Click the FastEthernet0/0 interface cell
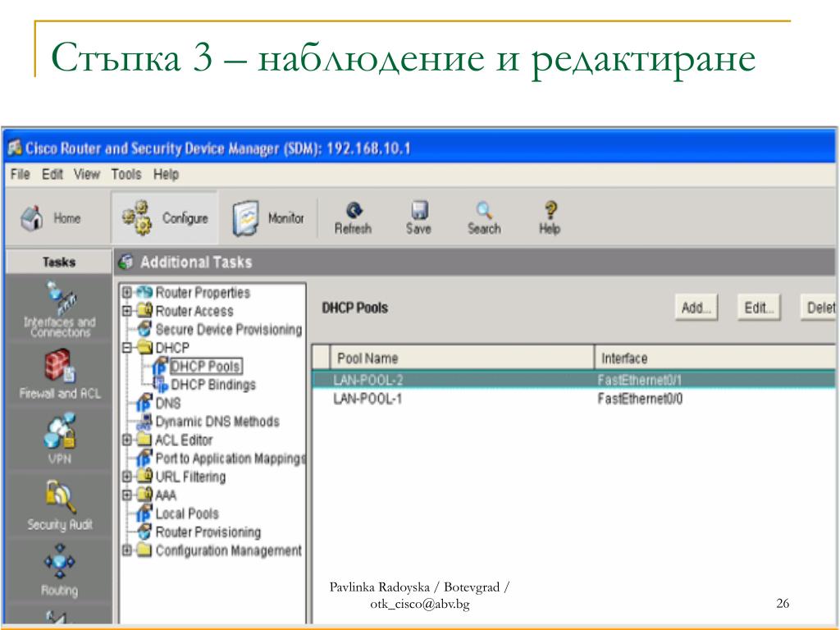Viewport: 840px width, 630px height. (x=640, y=399)
